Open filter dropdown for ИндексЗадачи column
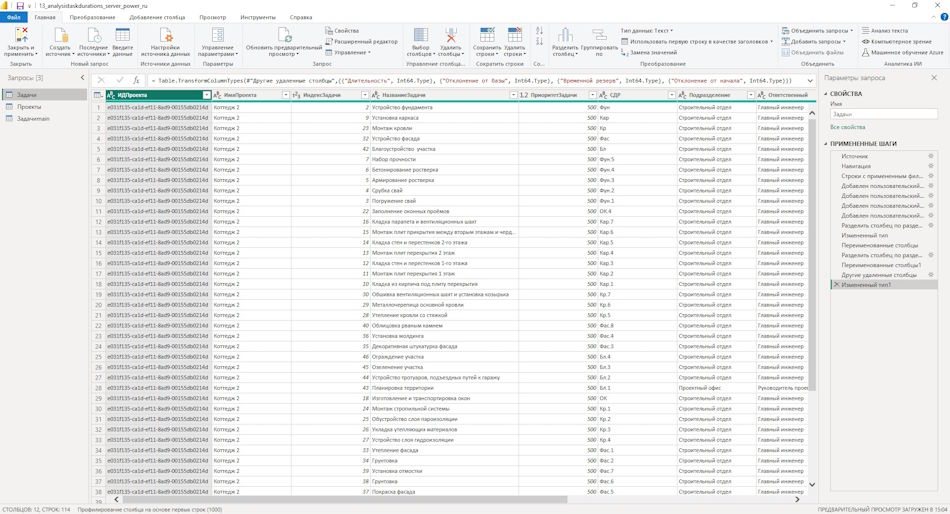Screen dimensions: 950x514 tap(365, 95)
